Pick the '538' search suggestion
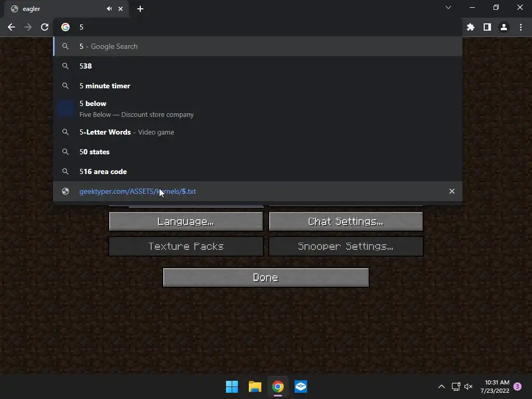The image size is (532, 399). 258,66
